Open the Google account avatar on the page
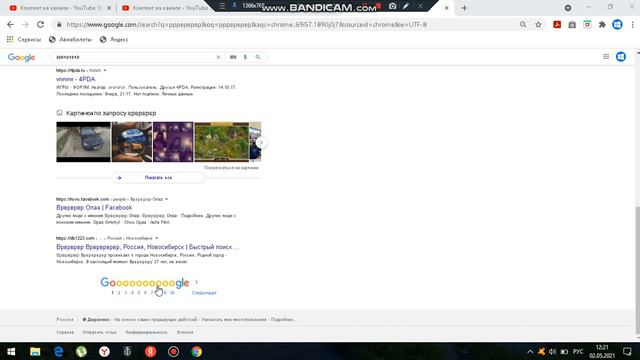Image resolution: width=640 pixels, height=360 pixels. (621, 57)
